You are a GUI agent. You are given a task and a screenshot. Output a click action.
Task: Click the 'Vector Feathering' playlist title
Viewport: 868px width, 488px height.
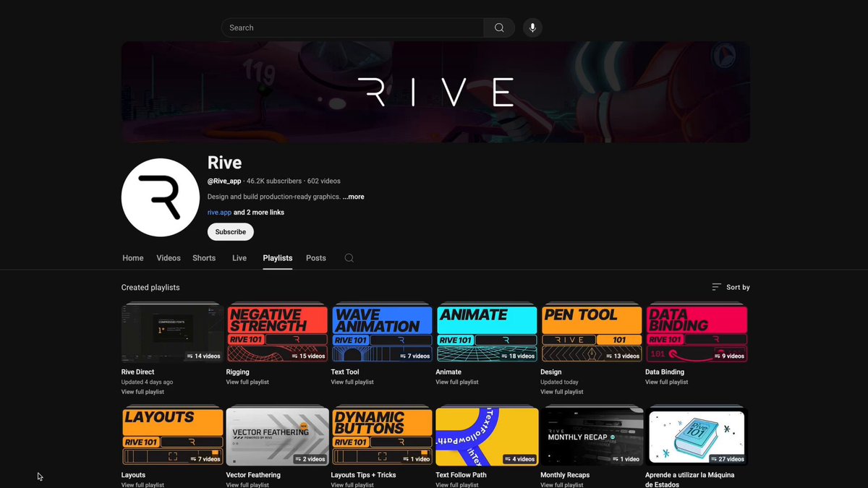point(253,475)
